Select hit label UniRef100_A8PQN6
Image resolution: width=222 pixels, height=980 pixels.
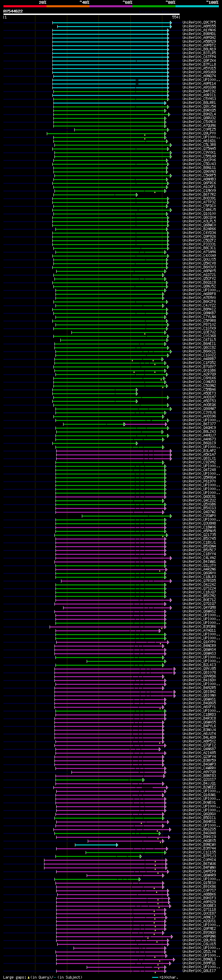point(199,937)
